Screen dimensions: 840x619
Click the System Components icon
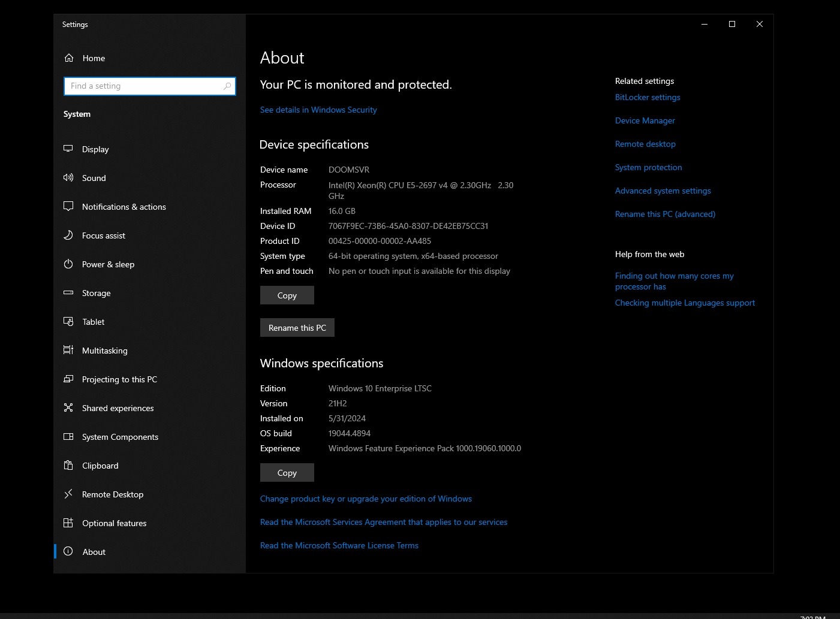coord(68,436)
